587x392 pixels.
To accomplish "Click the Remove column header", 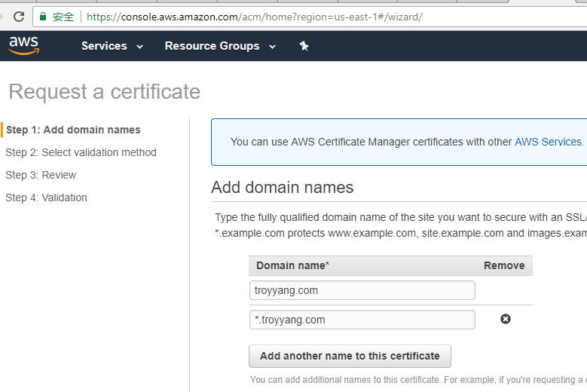I will (504, 265).
